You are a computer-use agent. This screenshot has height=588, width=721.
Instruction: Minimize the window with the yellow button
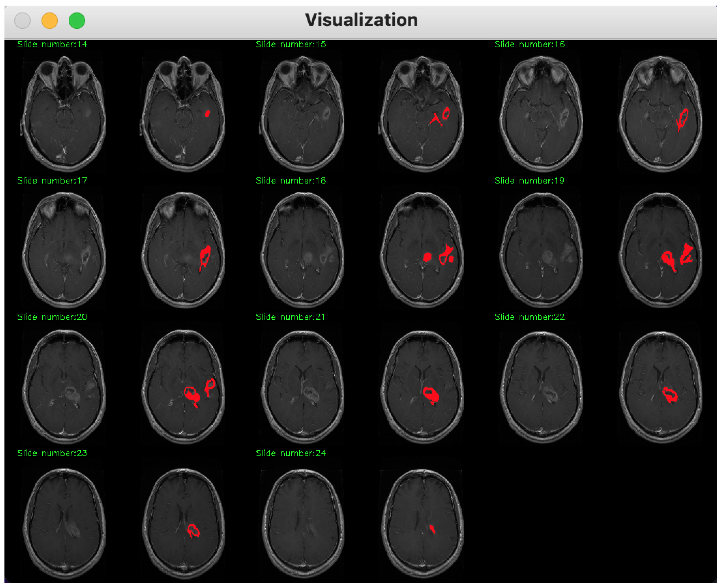50,21
